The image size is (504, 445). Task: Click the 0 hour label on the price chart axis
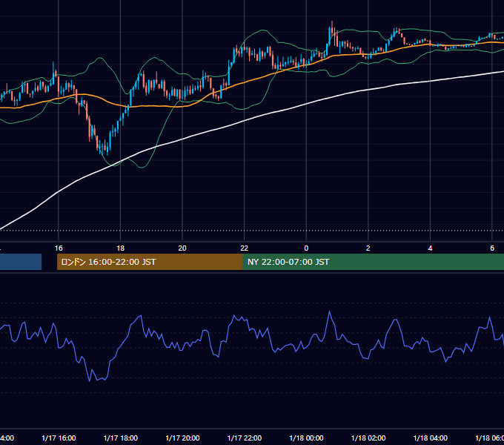click(x=306, y=248)
